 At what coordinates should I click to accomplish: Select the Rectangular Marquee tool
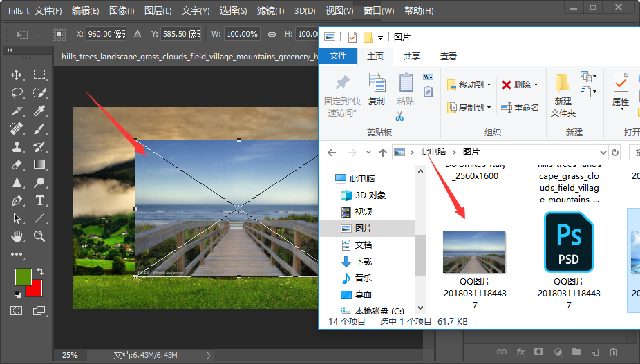(x=39, y=75)
